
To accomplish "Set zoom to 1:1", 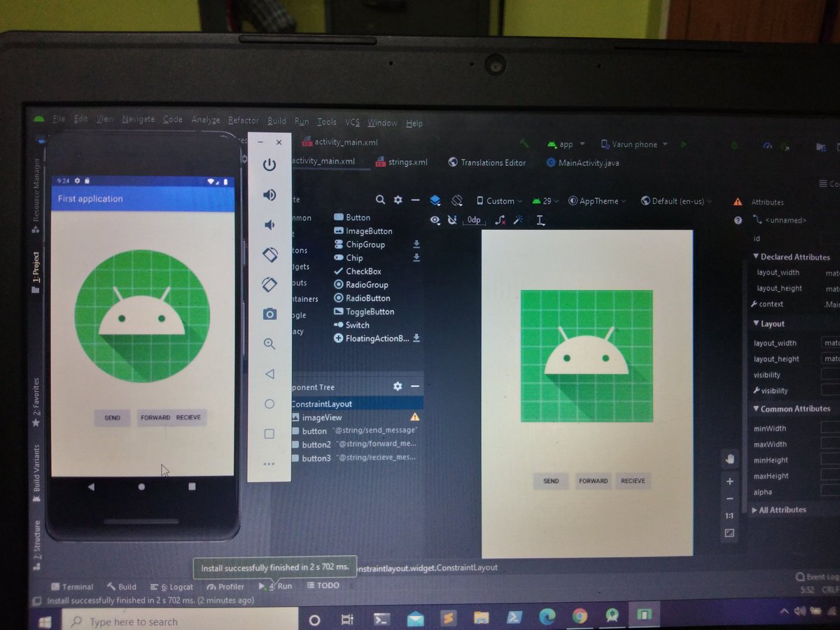I will coord(729,516).
